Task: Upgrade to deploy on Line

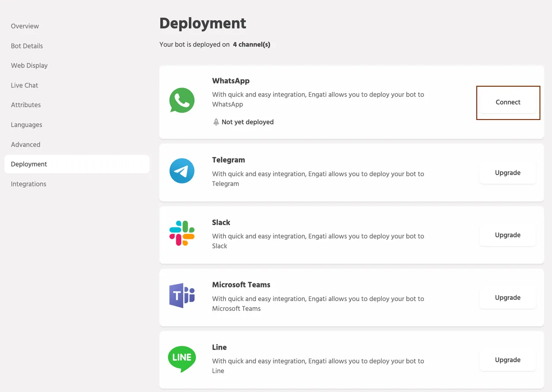Action: [x=508, y=360]
